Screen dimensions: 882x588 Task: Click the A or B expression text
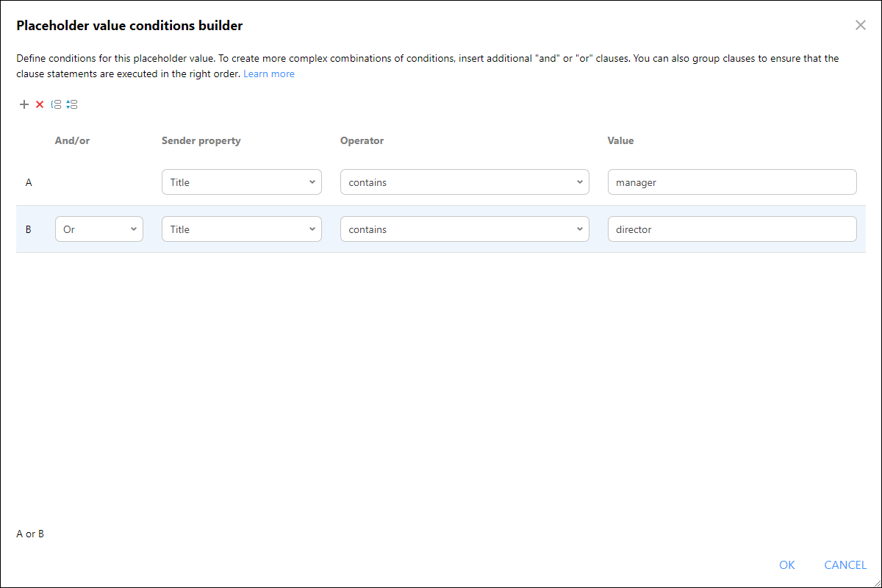pyautogui.click(x=30, y=534)
